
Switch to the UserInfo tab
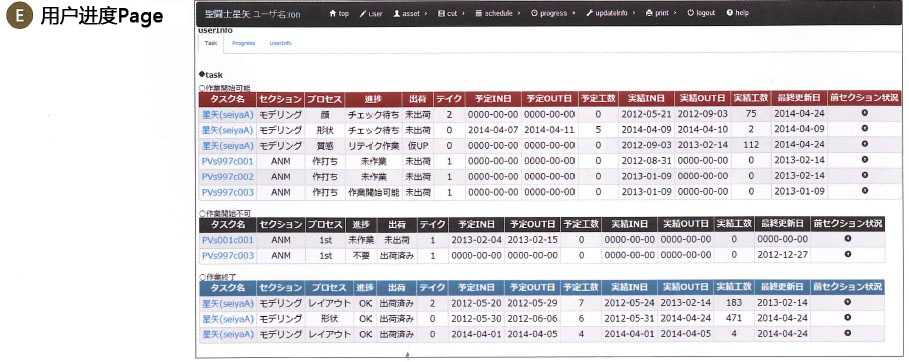(281, 44)
